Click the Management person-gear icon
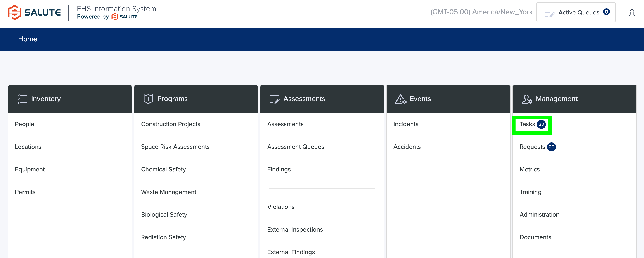Image resolution: width=644 pixels, height=258 pixels. click(526, 99)
